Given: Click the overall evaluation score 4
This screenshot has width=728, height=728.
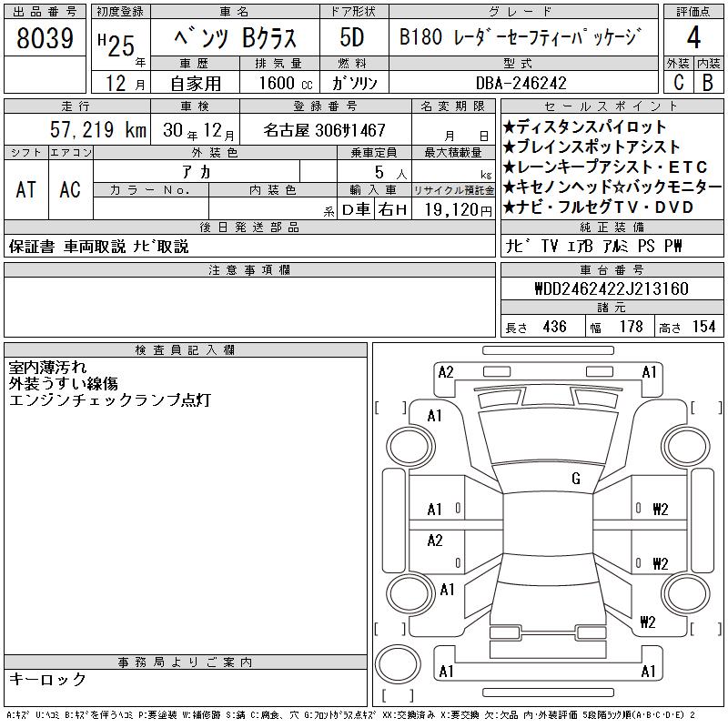Looking at the screenshot, I should (693, 40).
